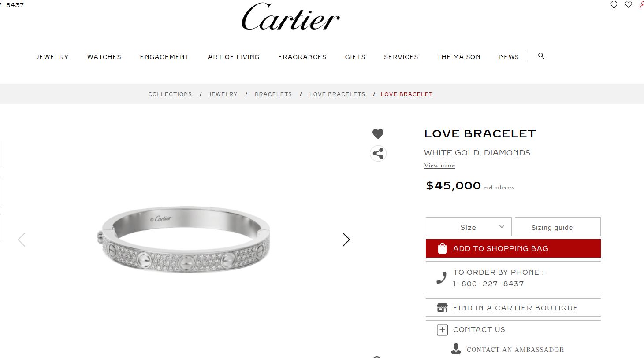
Task: Open the Watches menu
Action: (104, 57)
